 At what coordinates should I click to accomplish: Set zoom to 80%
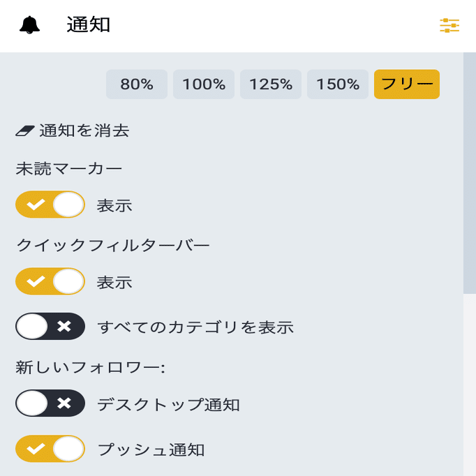coord(137,84)
